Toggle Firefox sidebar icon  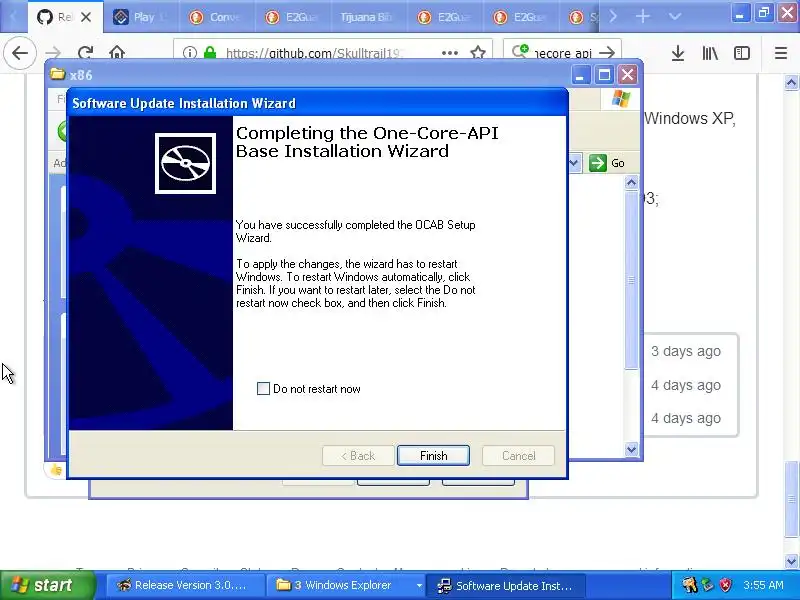(741, 53)
